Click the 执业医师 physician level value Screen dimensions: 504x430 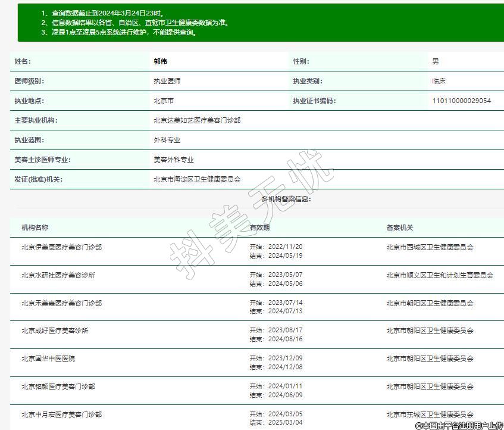(x=167, y=81)
